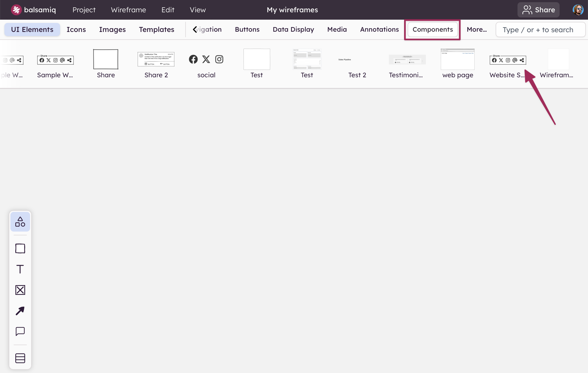
Task: Select the social component thumbnail
Action: coord(206,60)
